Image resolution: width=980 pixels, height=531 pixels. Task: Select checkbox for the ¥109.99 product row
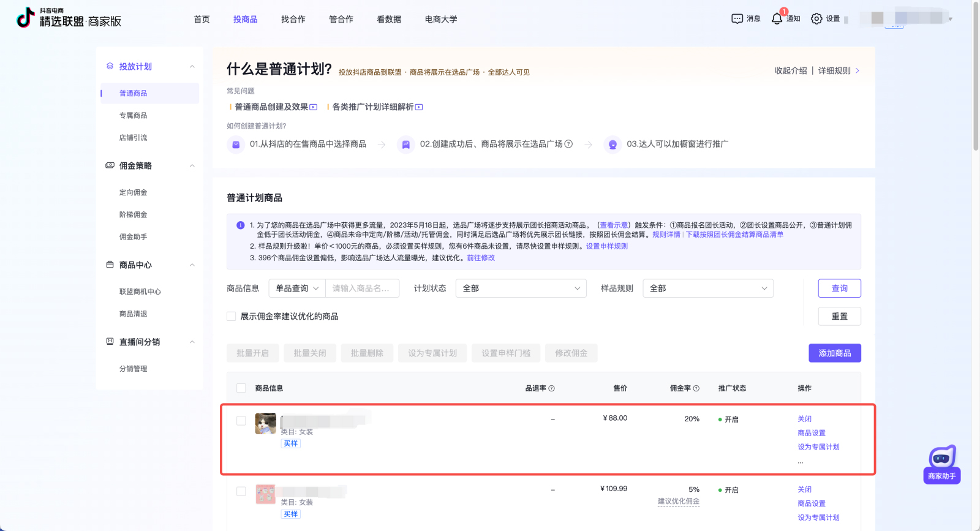[x=241, y=491]
